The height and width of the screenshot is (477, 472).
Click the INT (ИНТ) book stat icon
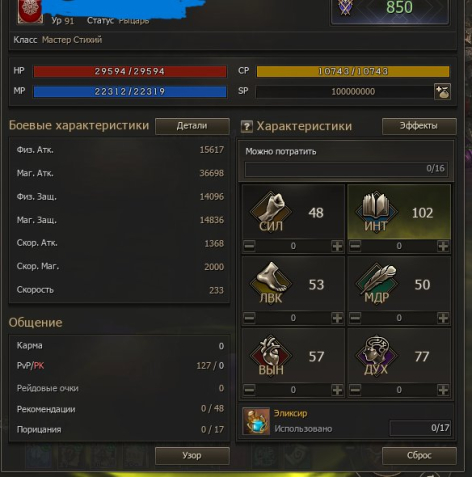coord(376,211)
